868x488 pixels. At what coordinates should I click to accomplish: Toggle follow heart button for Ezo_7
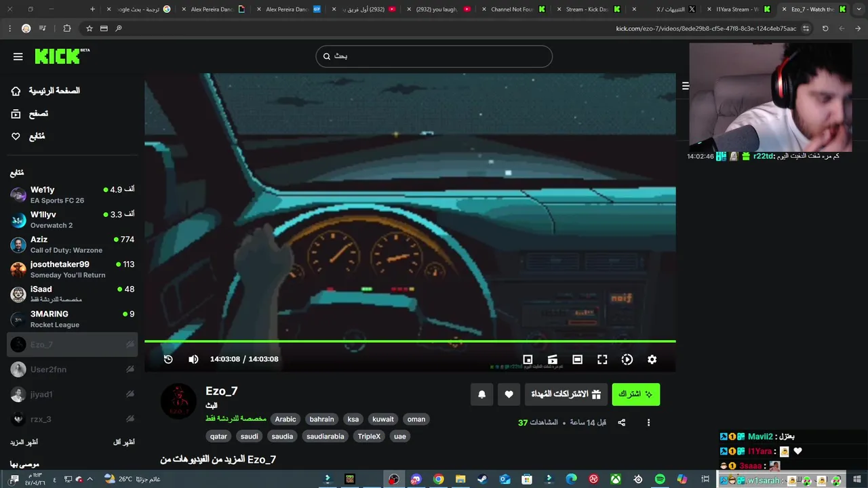coord(509,394)
